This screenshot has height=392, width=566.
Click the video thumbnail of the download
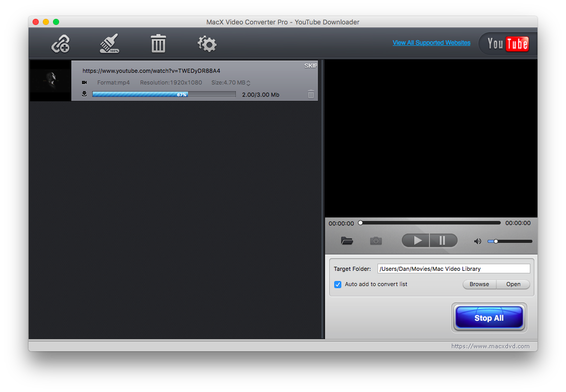tap(50, 80)
